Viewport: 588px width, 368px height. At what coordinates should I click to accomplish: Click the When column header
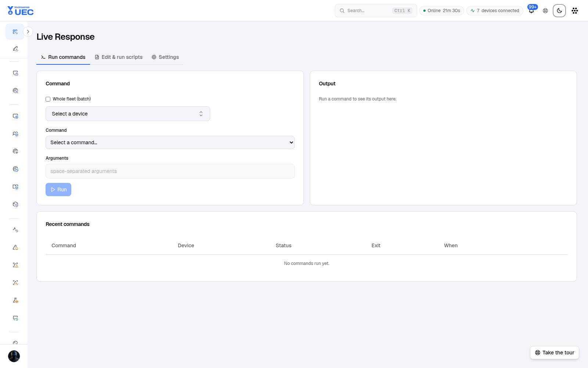(451, 245)
